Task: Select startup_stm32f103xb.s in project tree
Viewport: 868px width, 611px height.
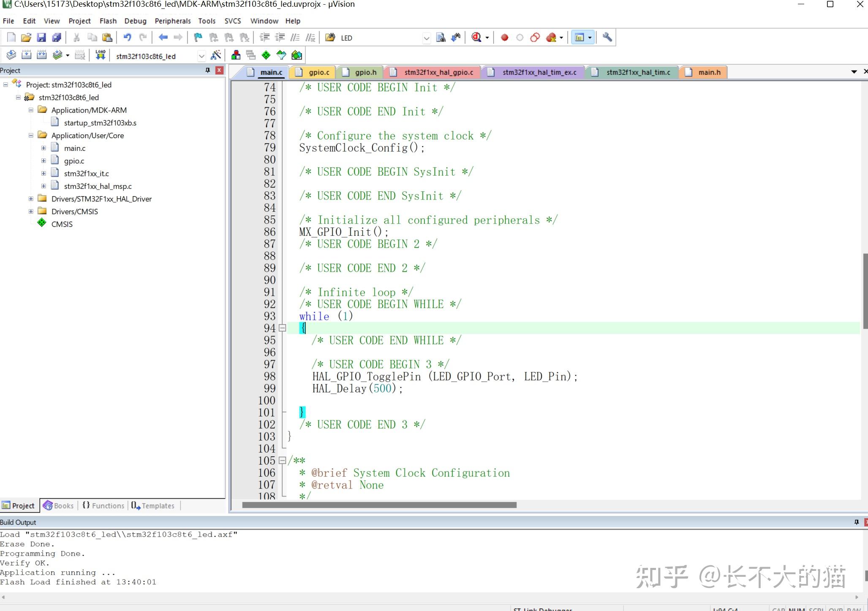Action: click(x=100, y=123)
